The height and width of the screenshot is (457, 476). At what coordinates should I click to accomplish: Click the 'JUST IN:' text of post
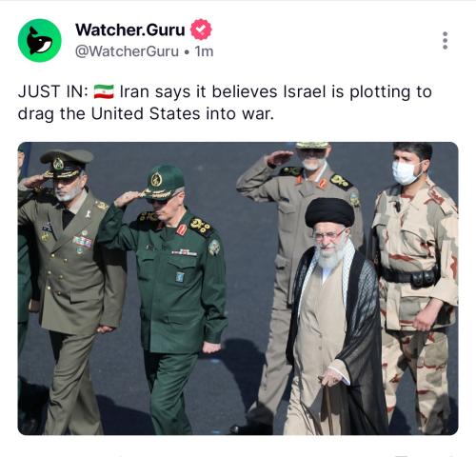click(53, 91)
